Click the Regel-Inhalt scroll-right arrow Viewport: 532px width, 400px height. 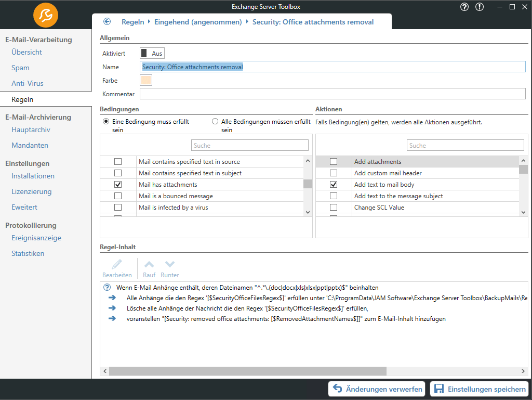[x=523, y=371]
